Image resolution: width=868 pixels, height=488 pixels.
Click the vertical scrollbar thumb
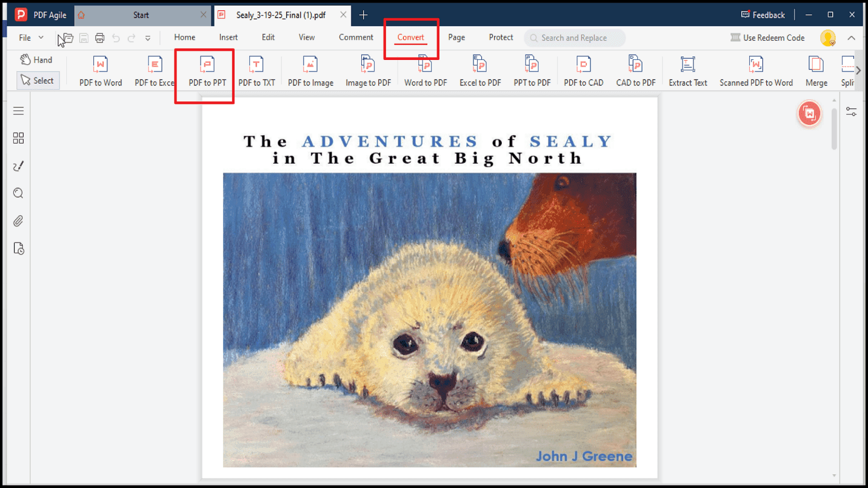coord(835,129)
